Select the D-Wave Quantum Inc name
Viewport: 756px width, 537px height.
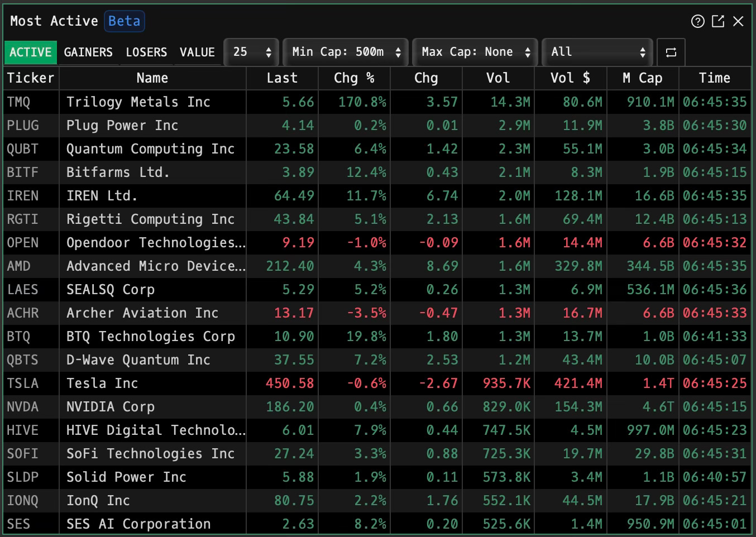[138, 360]
